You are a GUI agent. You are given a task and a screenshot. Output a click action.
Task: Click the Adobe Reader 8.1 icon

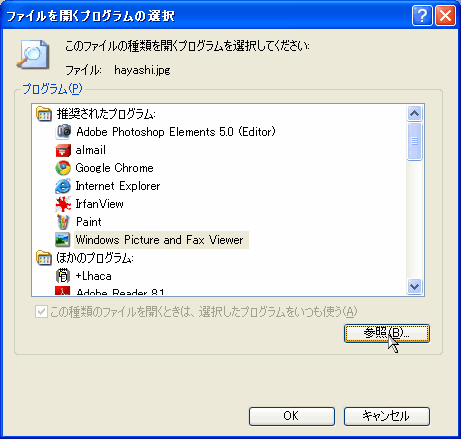click(x=63, y=291)
